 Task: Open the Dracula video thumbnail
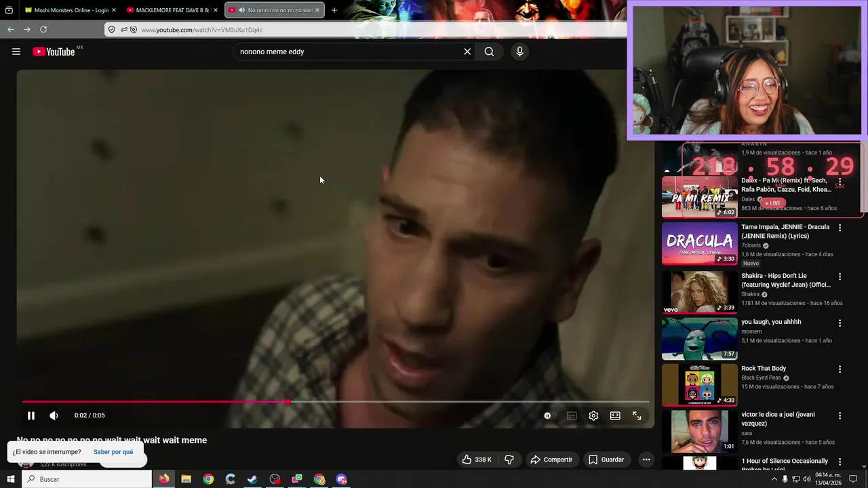(699, 243)
